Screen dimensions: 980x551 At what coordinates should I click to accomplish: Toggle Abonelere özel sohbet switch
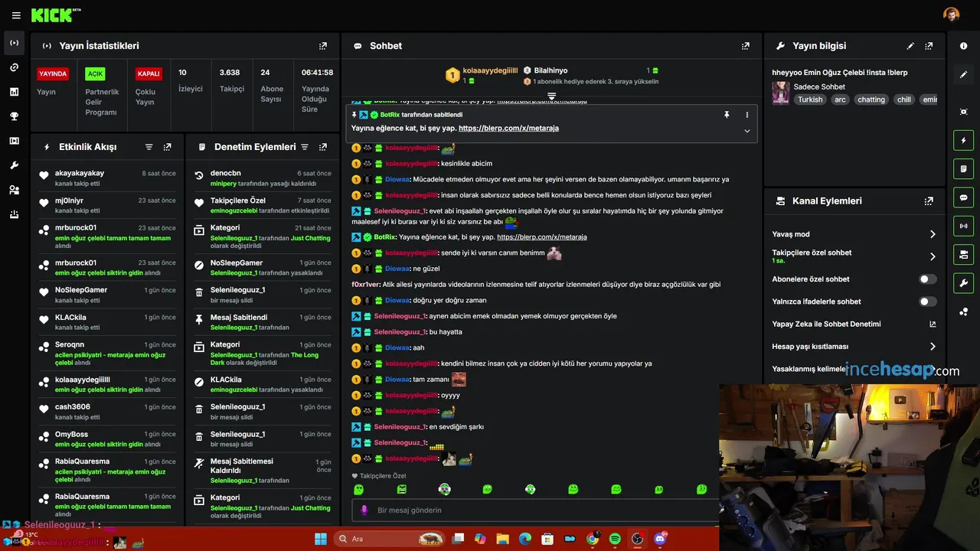928,279
